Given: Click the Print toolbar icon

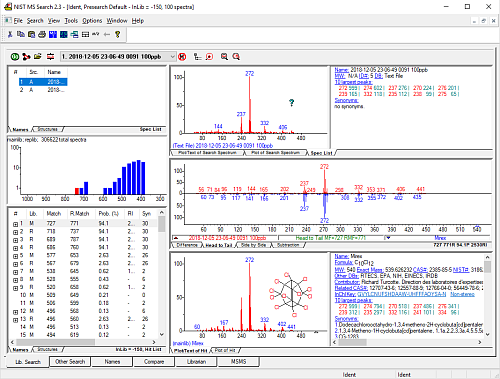Looking at the screenshot, I should [42, 34].
